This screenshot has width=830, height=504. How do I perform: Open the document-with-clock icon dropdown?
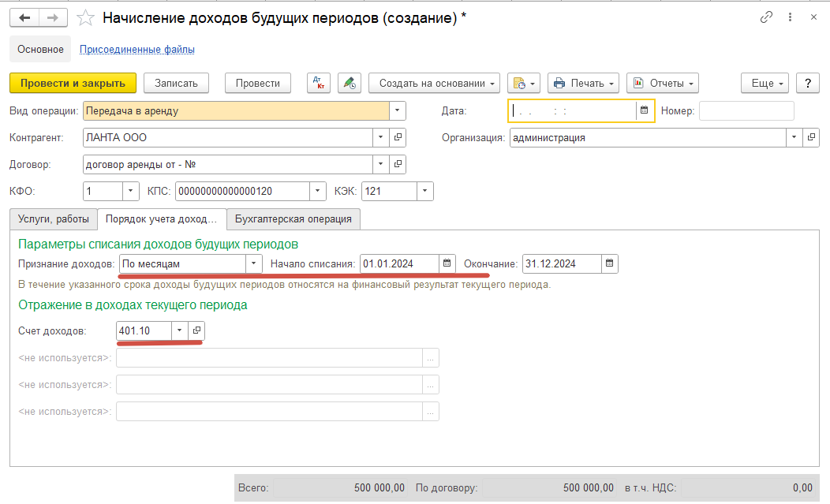pos(524,83)
